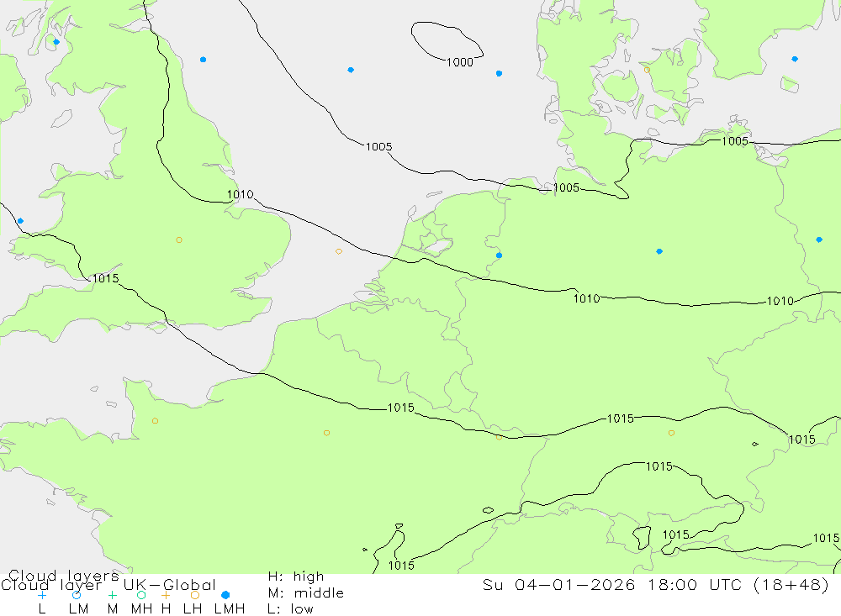The height and width of the screenshot is (616, 841).
Task: Select blue marker in North Sea off Scotland's east coast
Action: tap(203, 60)
